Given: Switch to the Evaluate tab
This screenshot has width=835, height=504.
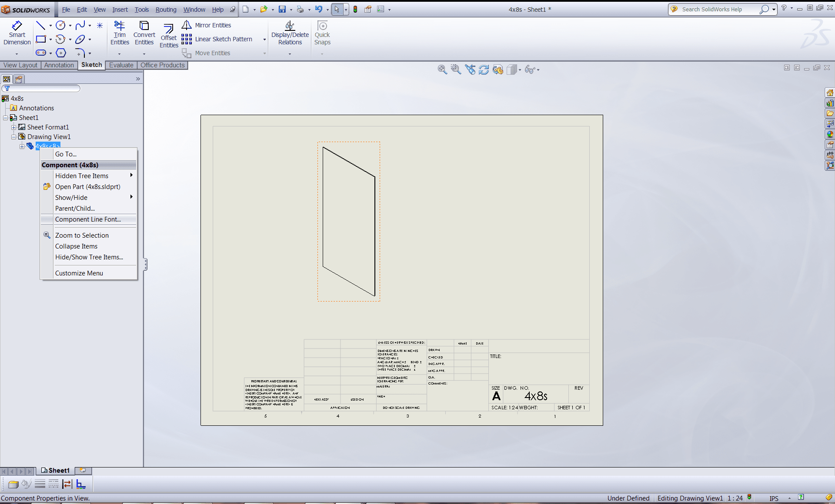Looking at the screenshot, I should click(121, 65).
